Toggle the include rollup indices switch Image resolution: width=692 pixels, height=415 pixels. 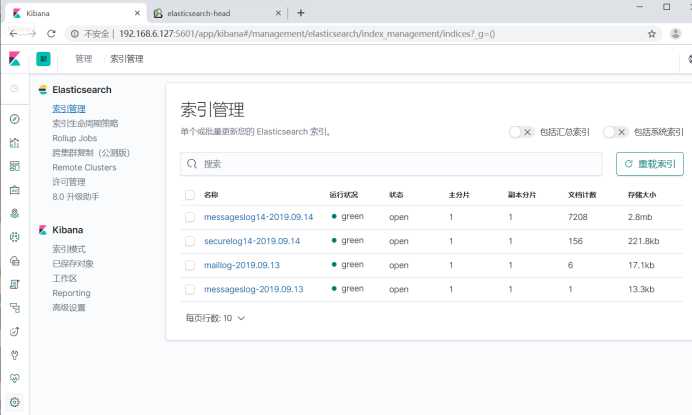coord(521,132)
